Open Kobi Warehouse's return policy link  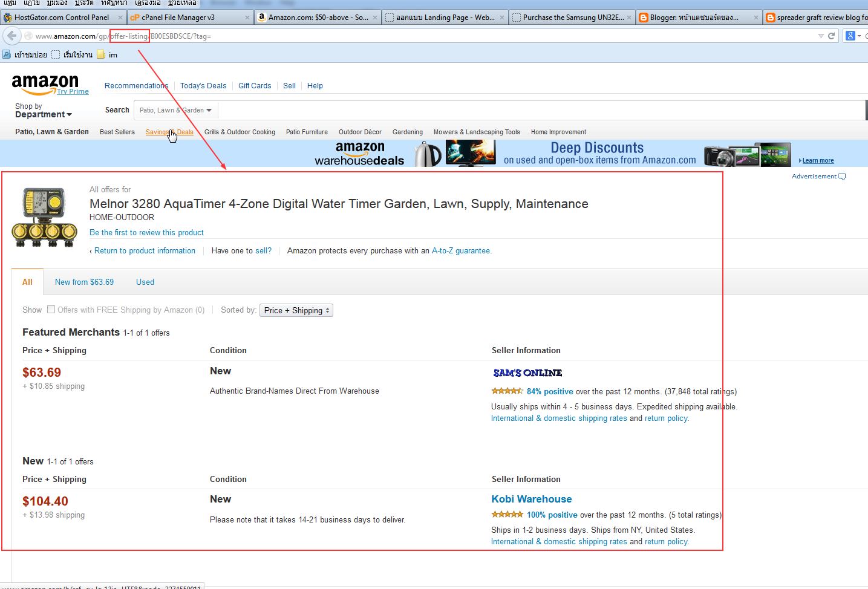(x=666, y=542)
